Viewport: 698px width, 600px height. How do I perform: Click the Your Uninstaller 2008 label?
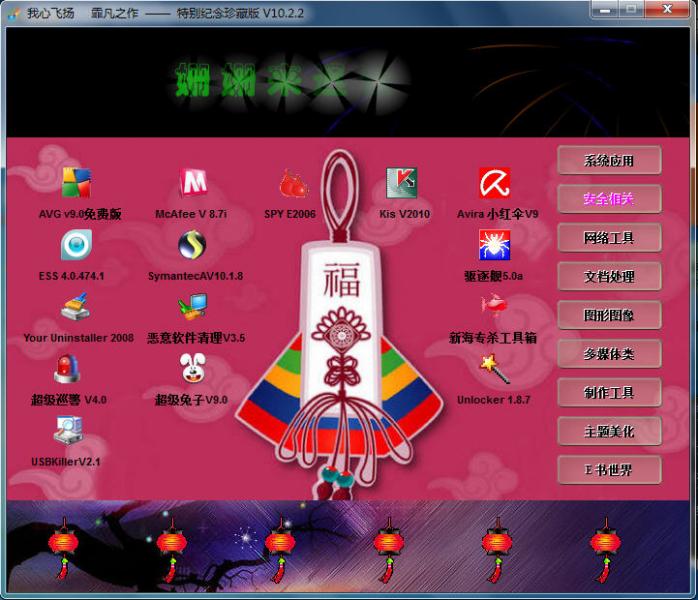[79, 338]
